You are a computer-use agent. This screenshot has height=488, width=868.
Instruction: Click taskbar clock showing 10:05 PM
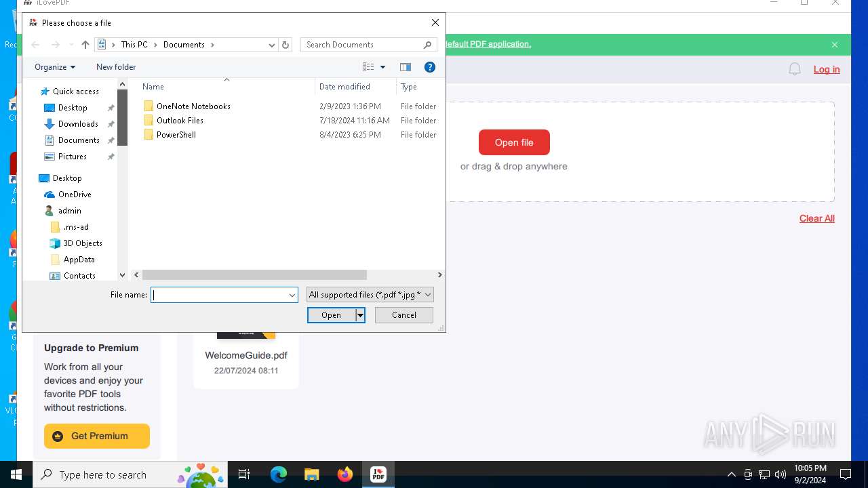pos(810,474)
